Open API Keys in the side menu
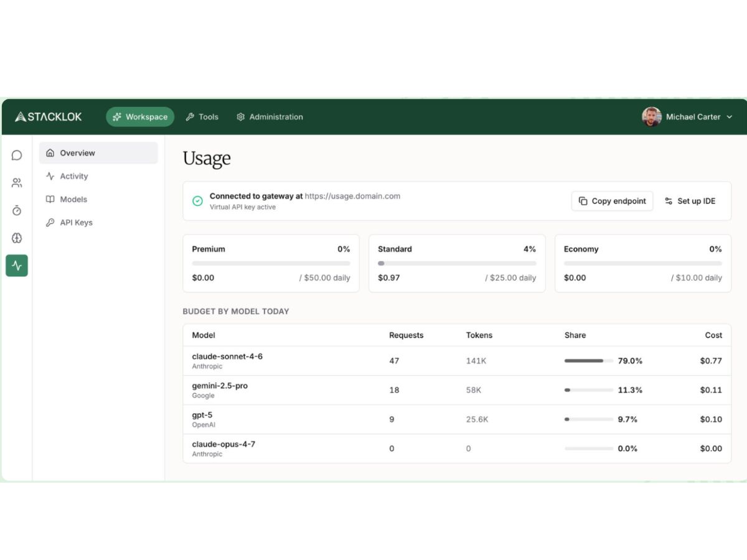Screen dimensions: 747x560 (x=98, y=222)
